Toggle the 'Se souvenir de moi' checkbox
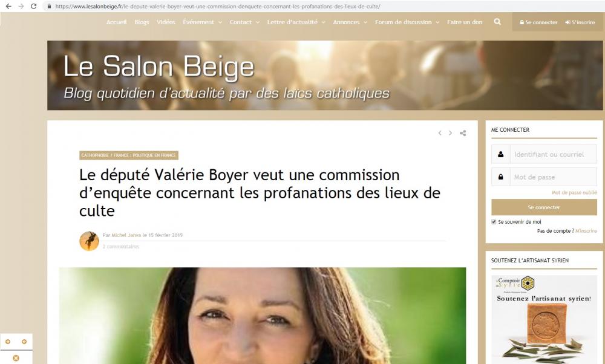 point(494,222)
